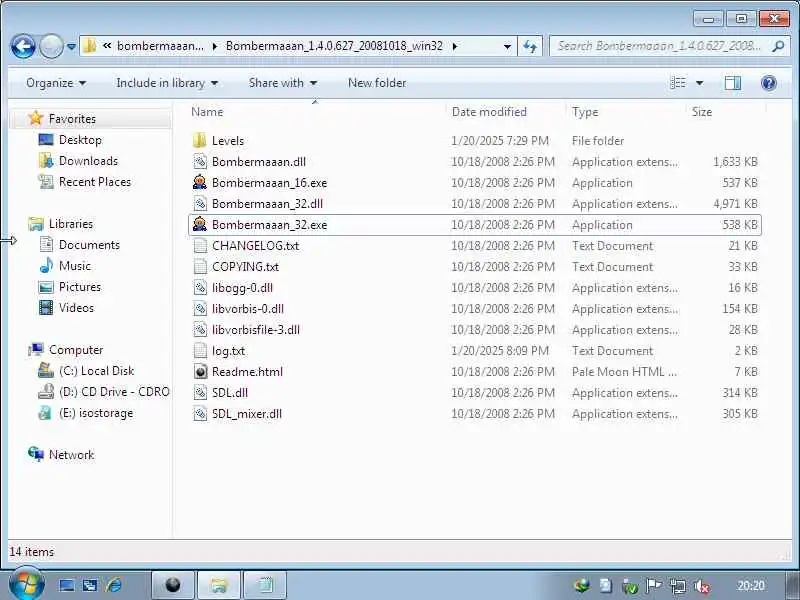Select the libvorbis-0.dll file icon

[x=200, y=309]
